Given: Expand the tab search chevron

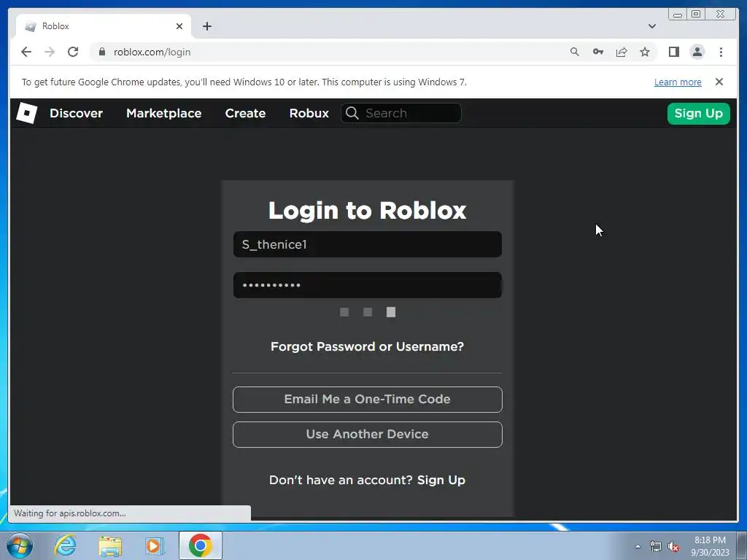Looking at the screenshot, I should point(652,26).
